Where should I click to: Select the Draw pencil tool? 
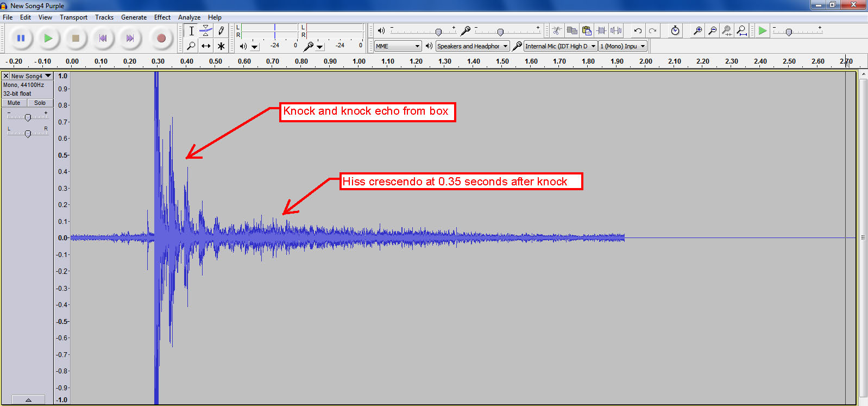221,31
